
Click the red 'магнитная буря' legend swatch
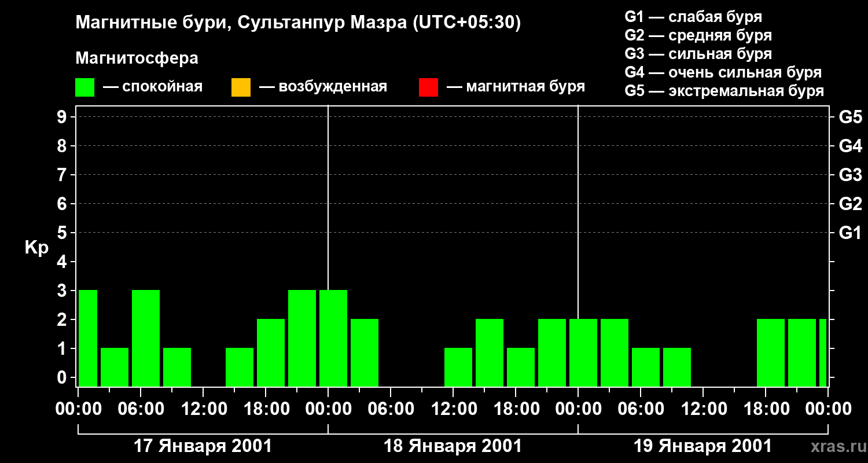[428, 87]
